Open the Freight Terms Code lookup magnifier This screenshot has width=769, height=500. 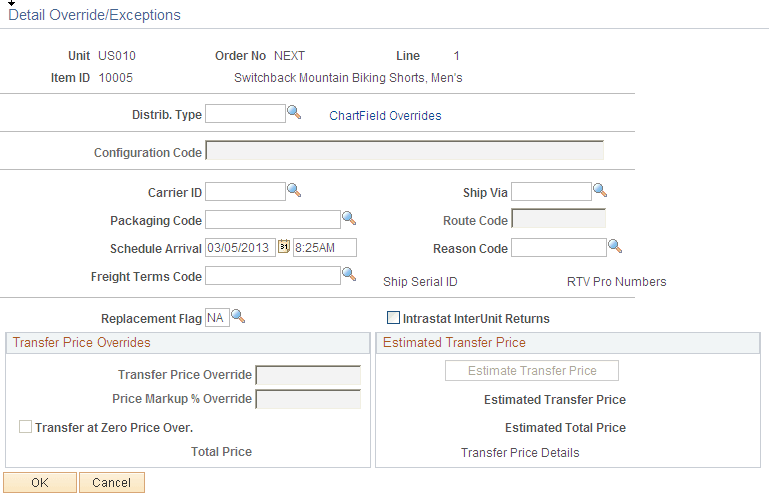[x=349, y=274]
